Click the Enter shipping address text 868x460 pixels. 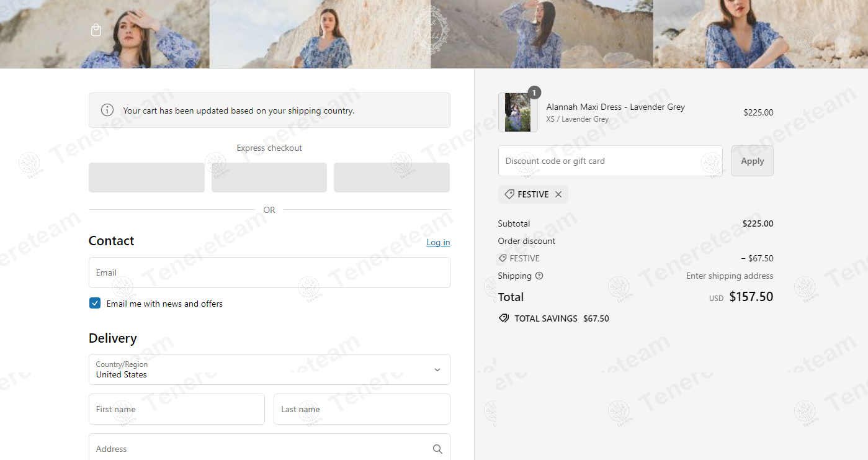[730, 276]
